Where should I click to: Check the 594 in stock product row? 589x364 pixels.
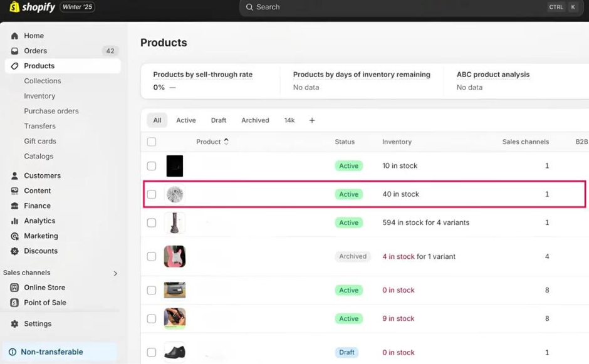point(152,223)
